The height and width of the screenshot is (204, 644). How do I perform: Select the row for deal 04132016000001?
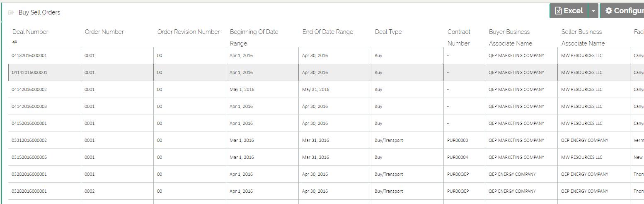tap(29, 55)
